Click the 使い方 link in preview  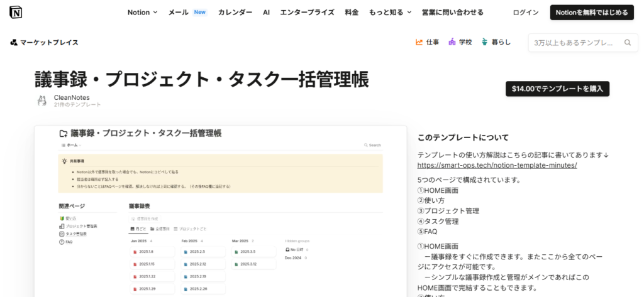70,219
